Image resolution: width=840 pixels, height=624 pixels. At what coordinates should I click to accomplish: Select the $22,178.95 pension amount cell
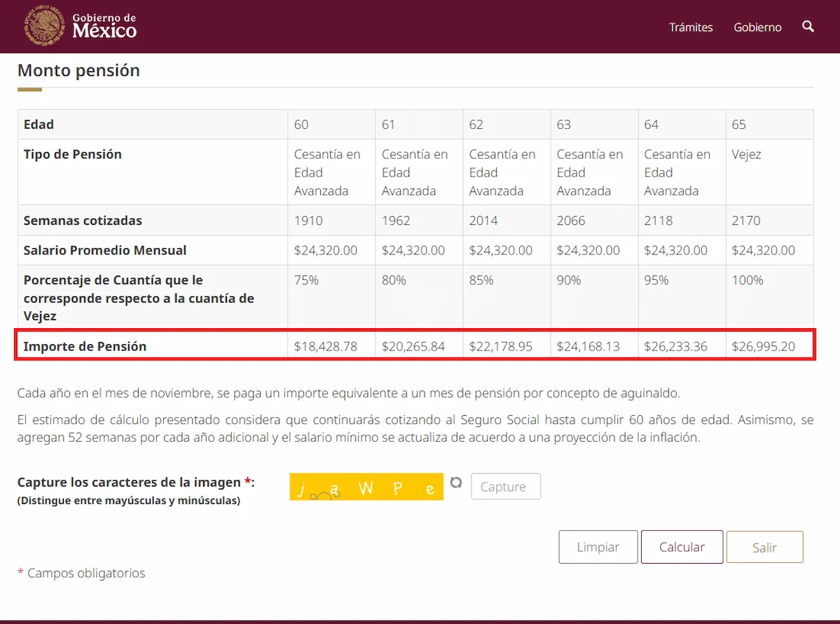click(501, 346)
